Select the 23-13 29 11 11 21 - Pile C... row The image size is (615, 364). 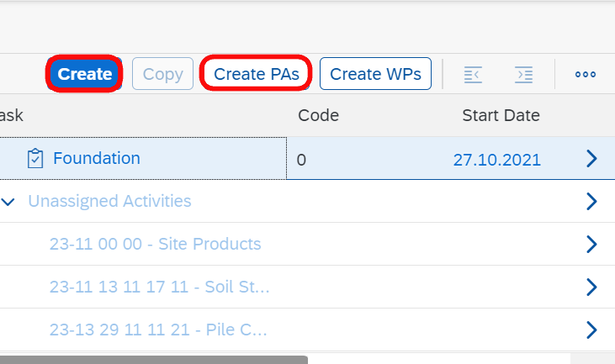coord(158,330)
